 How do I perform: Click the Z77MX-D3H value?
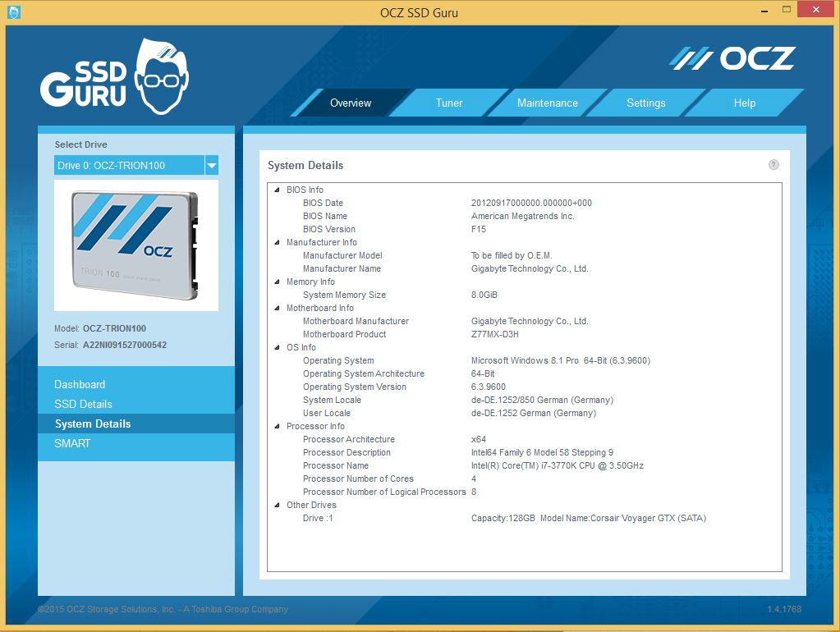[495, 334]
